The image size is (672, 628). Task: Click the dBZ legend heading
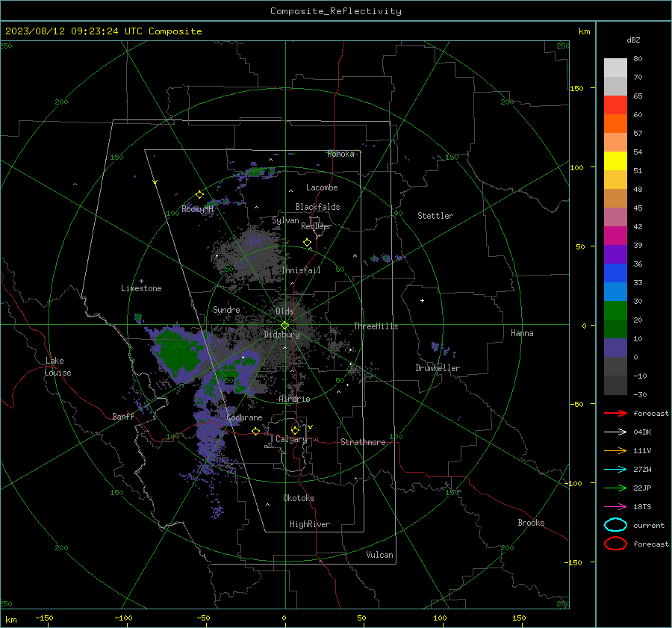tap(633, 40)
